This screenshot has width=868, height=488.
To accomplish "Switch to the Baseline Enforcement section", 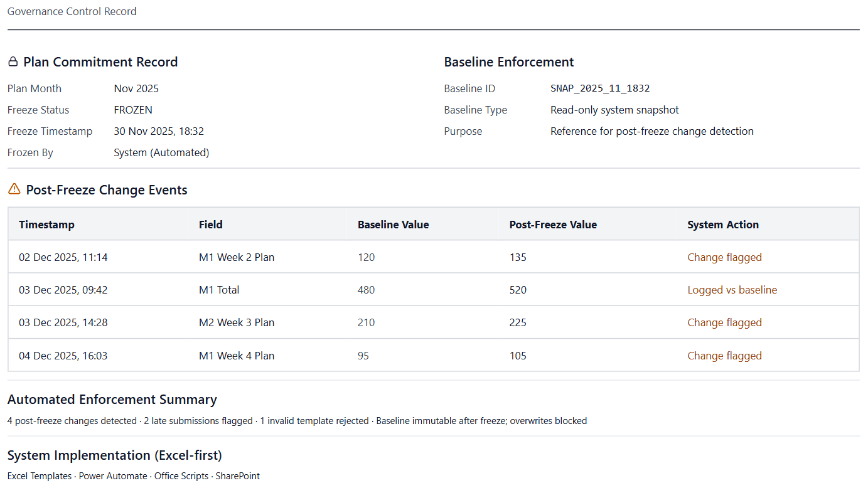I will (508, 61).
